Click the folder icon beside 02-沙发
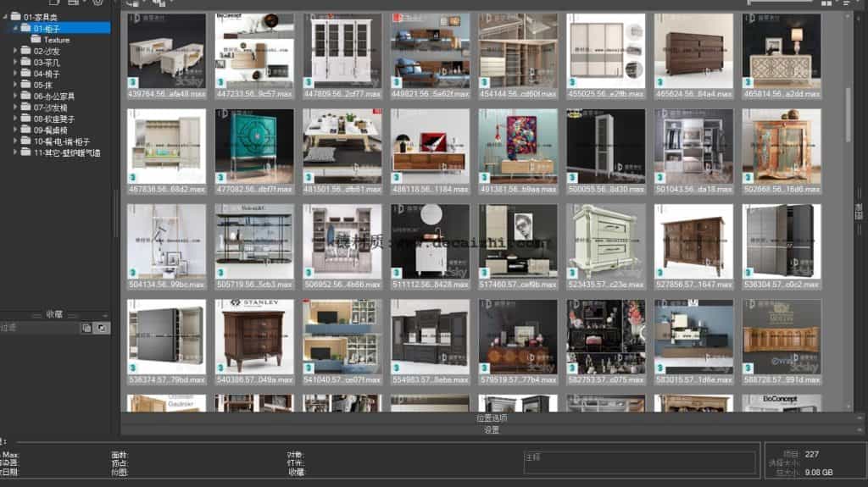 (26, 51)
